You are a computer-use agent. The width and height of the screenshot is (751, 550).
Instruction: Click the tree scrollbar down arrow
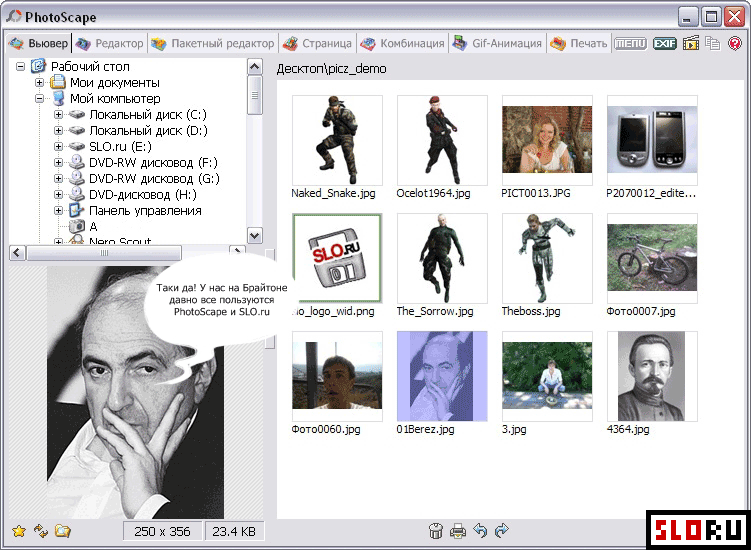click(255, 235)
